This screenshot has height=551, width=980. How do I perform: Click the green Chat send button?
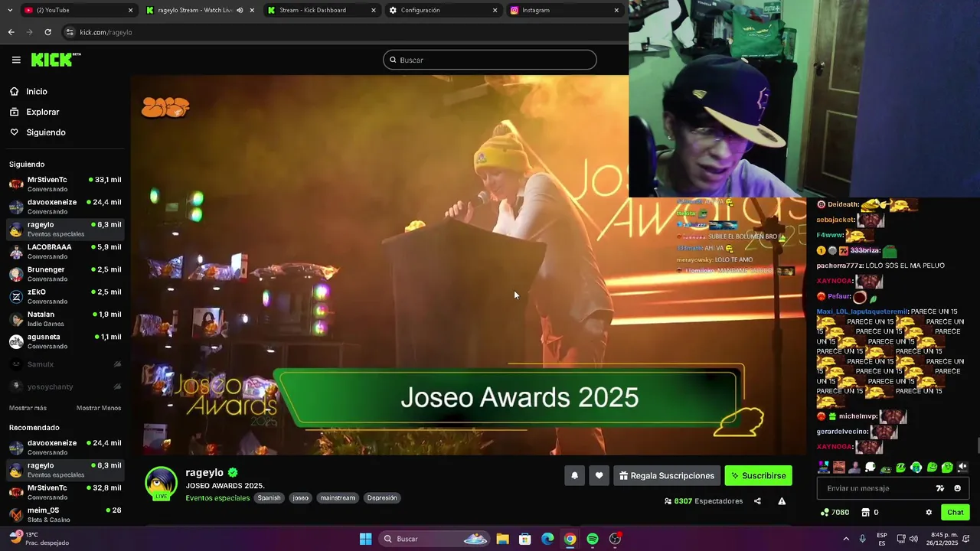(955, 512)
